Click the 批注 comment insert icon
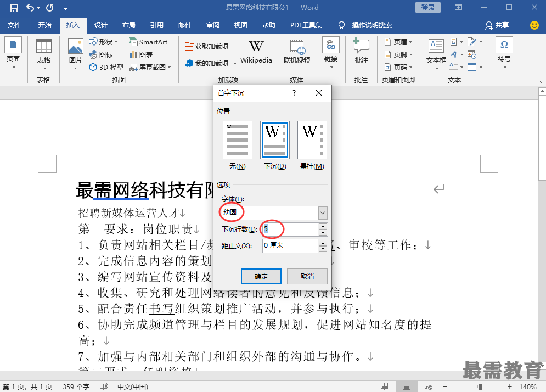The width and height of the screenshot is (546, 392). click(361, 52)
